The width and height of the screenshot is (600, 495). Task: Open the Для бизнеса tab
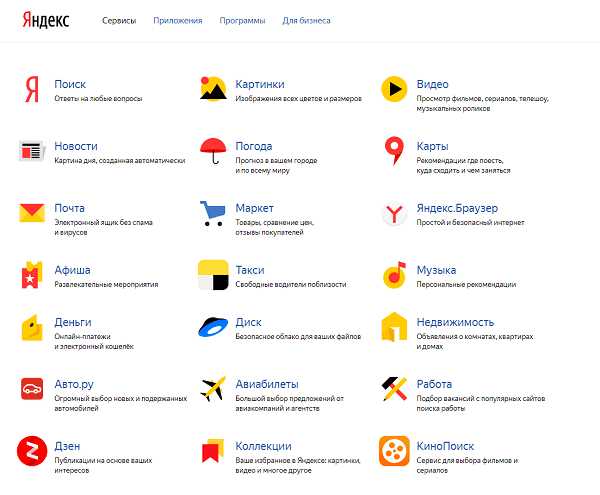pos(306,21)
